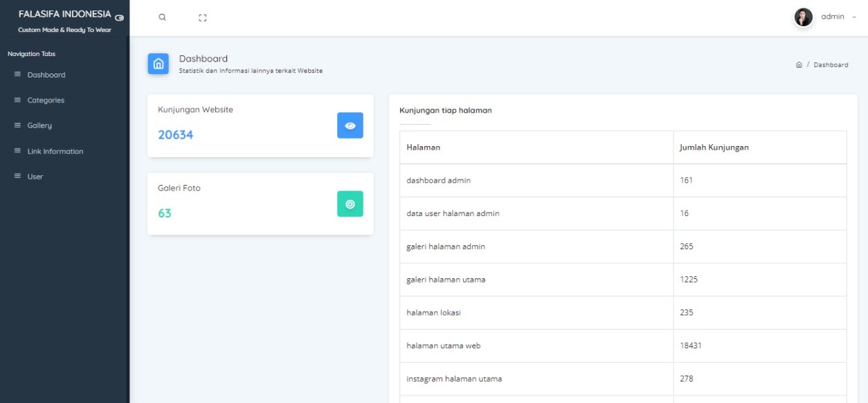868x403 pixels.
Task: Click the green target icon on Galeri Foto card
Action: pyautogui.click(x=350, y=204)
